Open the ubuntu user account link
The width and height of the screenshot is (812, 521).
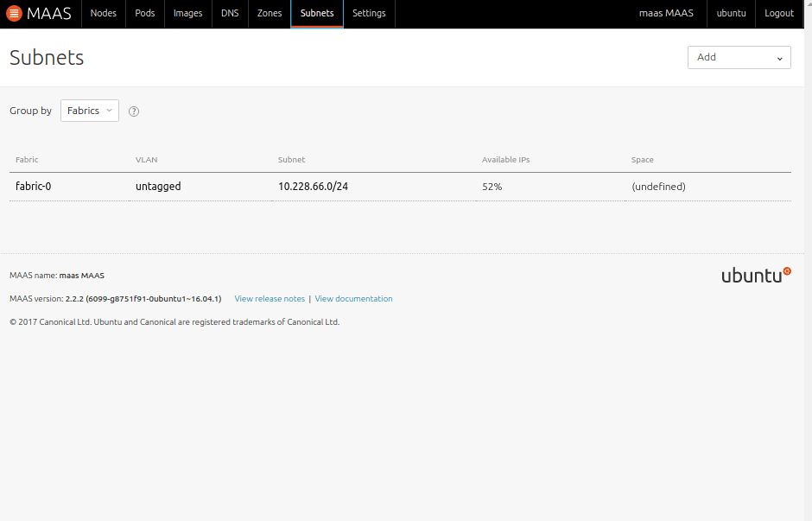tap(731, 14)
